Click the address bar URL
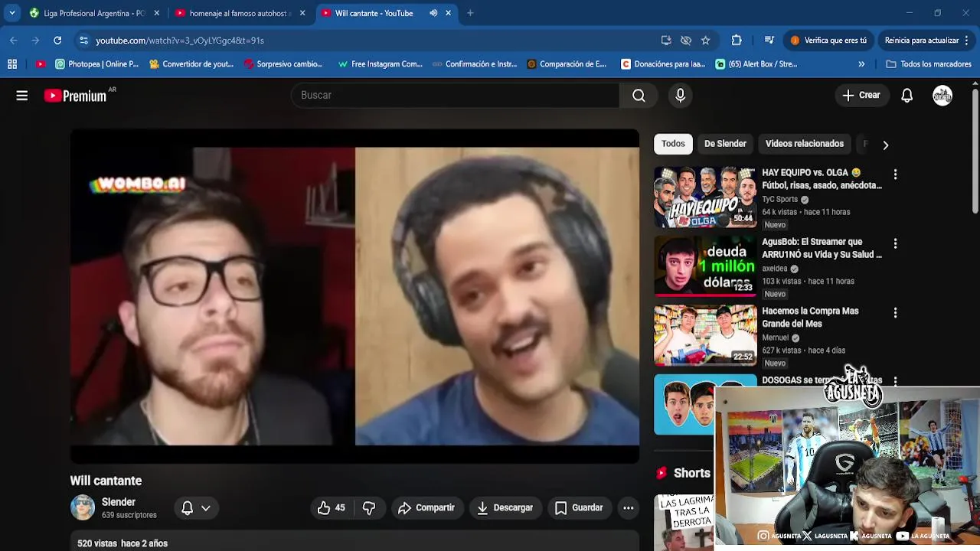This screenshot has width=980, height=551. coord(179,41)
